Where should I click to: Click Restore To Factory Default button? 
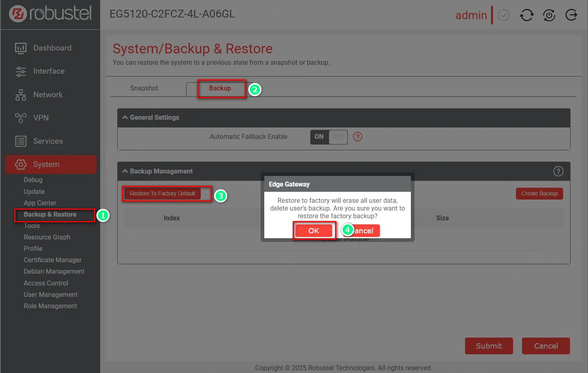[162, 194]
